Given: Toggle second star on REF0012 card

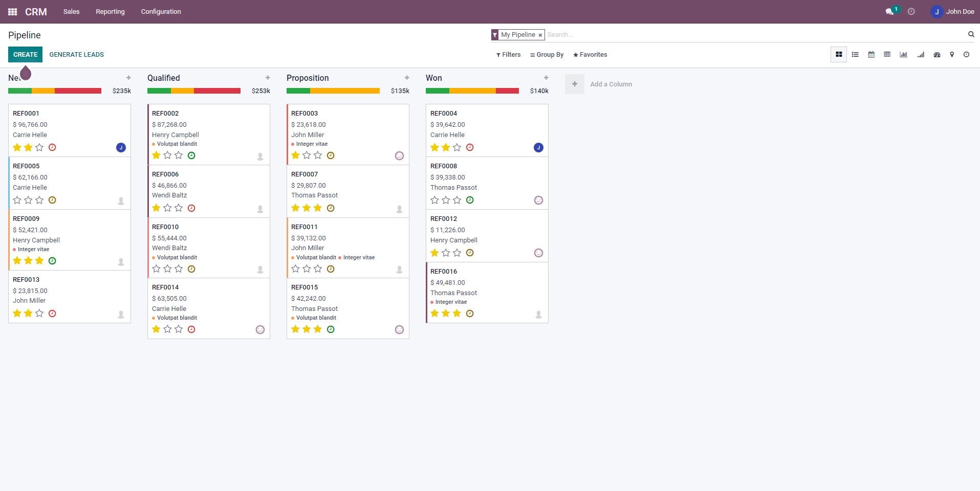Looking at the screenshot, I should coord(446,253).
